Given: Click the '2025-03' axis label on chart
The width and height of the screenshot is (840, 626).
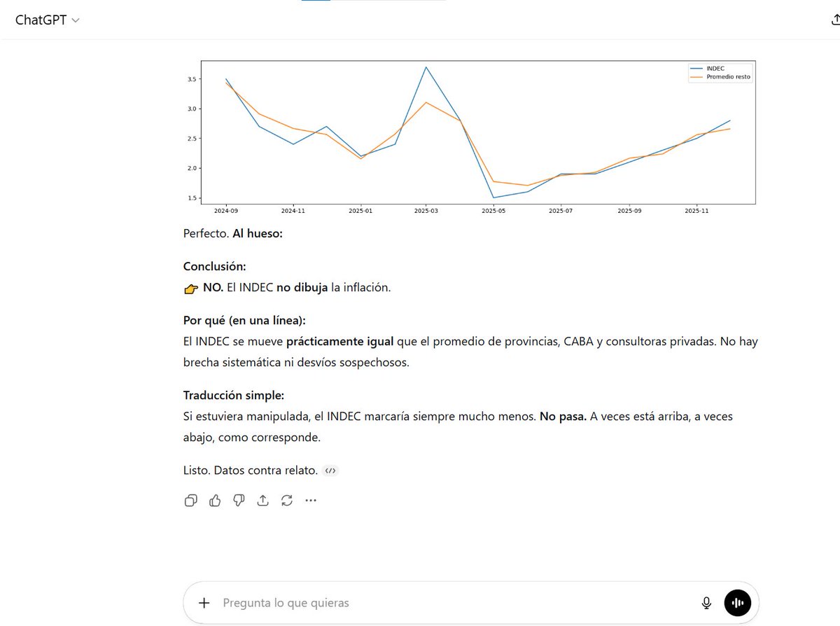Looking at the screenshot, I should pyautogui.click(x=426, y=210).
